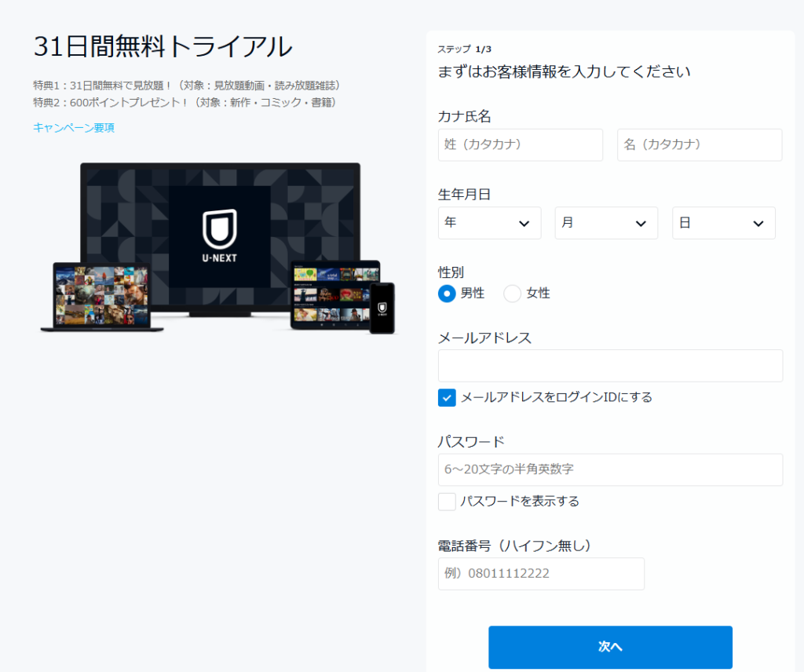Image resolution: width=804 pixels, height=672 pixels.
Task: Click the smartphone device image
Action: pyautogui.click(x=382, y=308)
